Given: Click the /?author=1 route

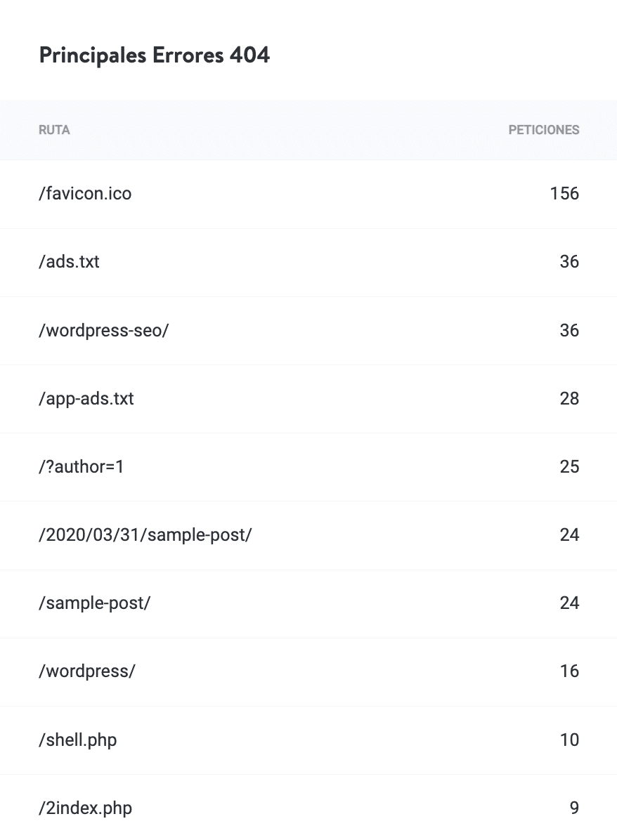Looking at the screenshot, I should tap(81, 466).
